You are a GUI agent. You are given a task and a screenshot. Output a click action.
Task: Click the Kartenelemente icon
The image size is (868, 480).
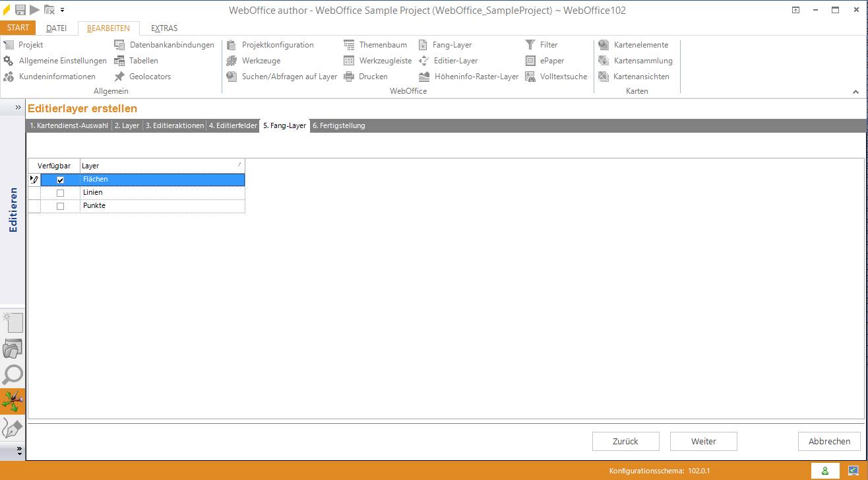[x=604, y=45]
